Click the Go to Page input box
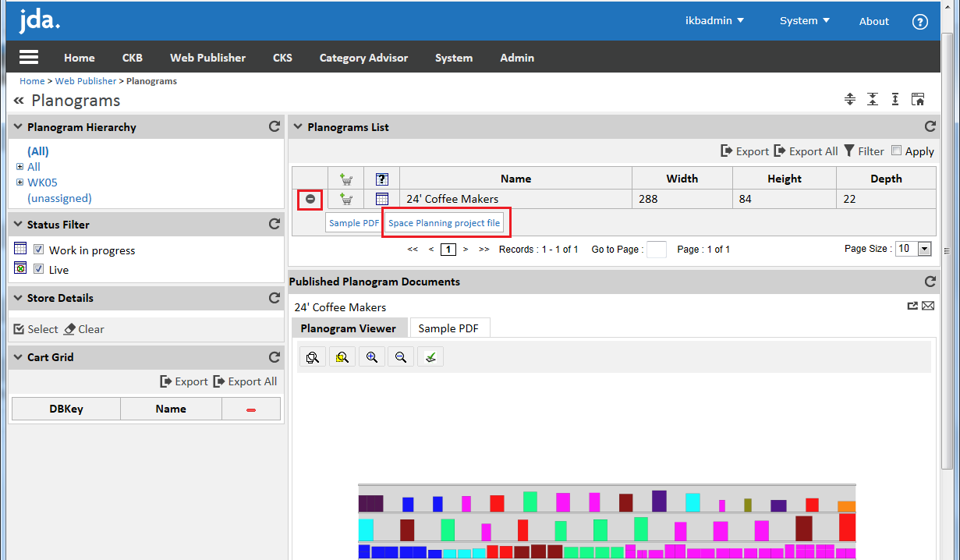 coord(656,250)
